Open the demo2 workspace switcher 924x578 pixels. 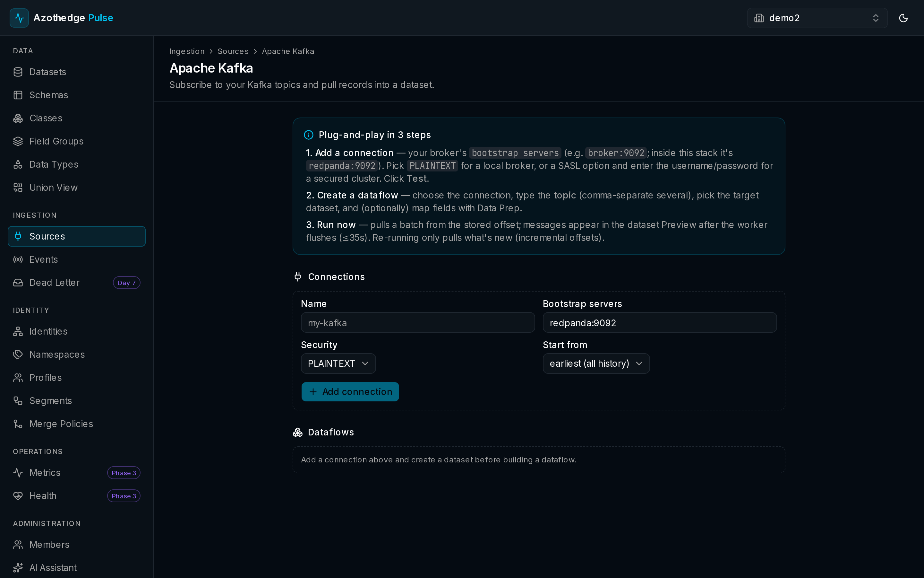click(x=817, y=18)
